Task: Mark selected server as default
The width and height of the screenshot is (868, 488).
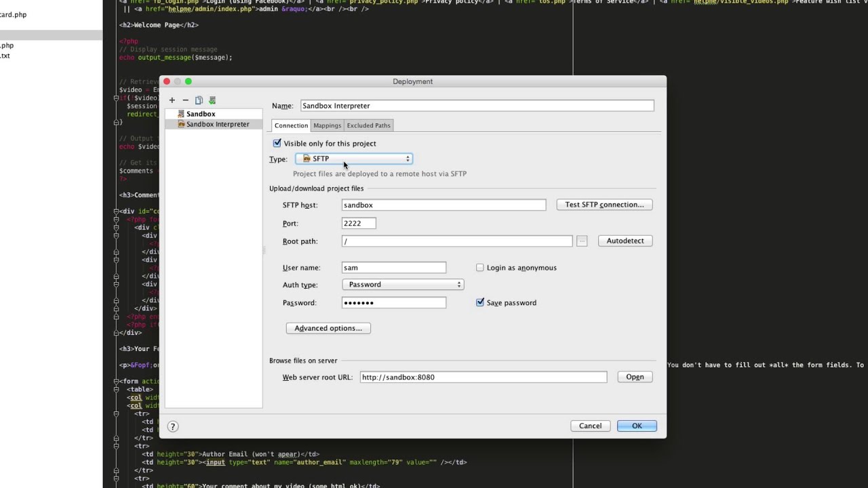Action: 212,100
